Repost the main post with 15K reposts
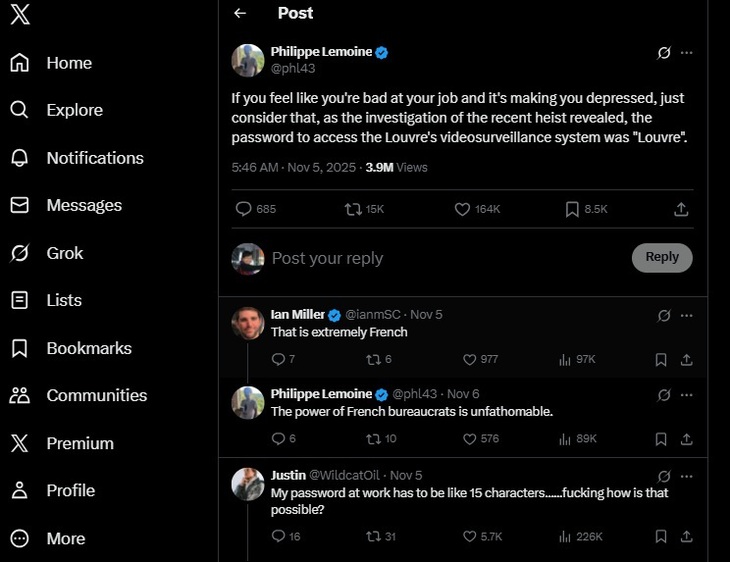 coord(352,209)
